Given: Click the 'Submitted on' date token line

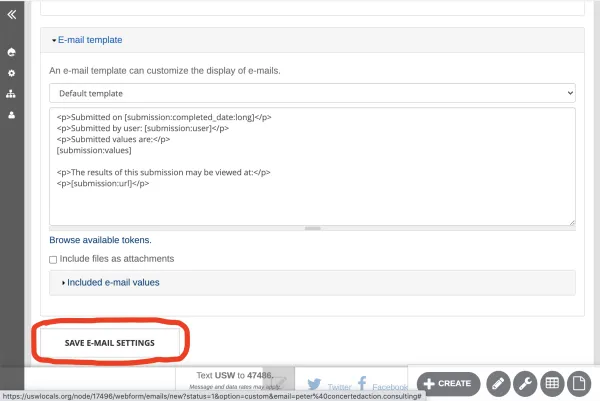Looking at the screenshot, I should pos(164,117).
